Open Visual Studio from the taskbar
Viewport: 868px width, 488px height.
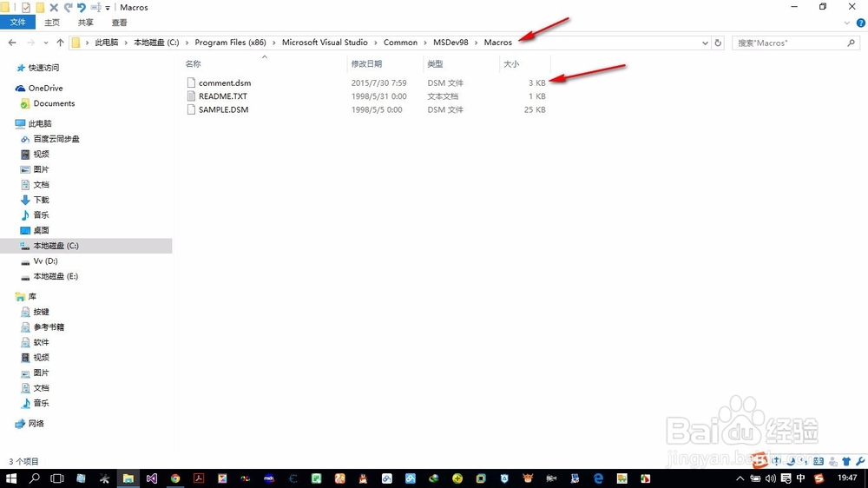(x=152, y=478)
